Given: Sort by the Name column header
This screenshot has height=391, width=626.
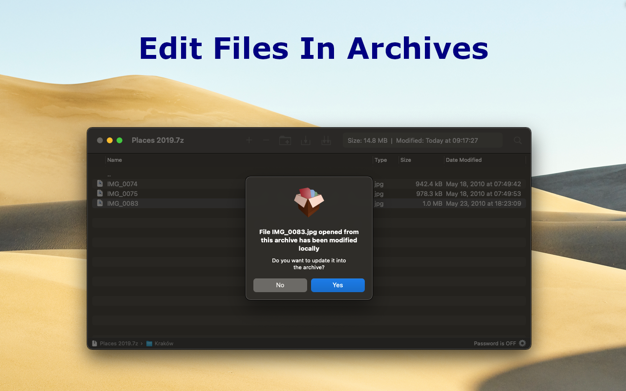Looking at the screenshot, I should tap(115, 160).
